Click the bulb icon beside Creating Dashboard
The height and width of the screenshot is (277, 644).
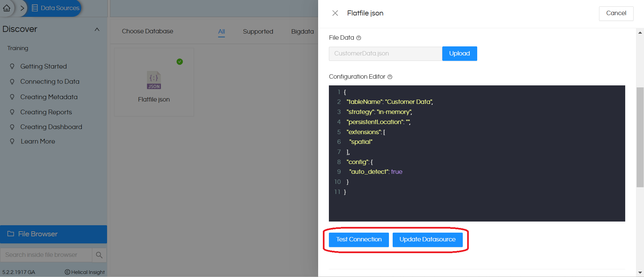(x=12, y=127)
